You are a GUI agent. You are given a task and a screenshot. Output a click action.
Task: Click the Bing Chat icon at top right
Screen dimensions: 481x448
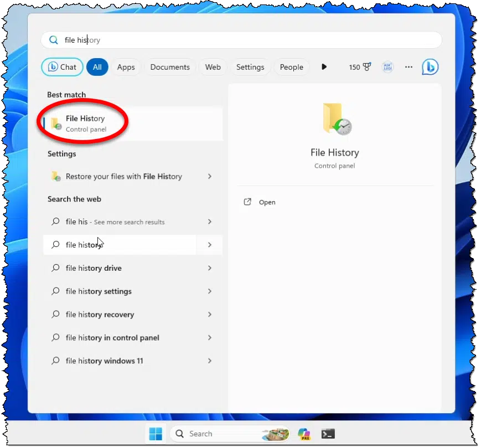point(430,67)
